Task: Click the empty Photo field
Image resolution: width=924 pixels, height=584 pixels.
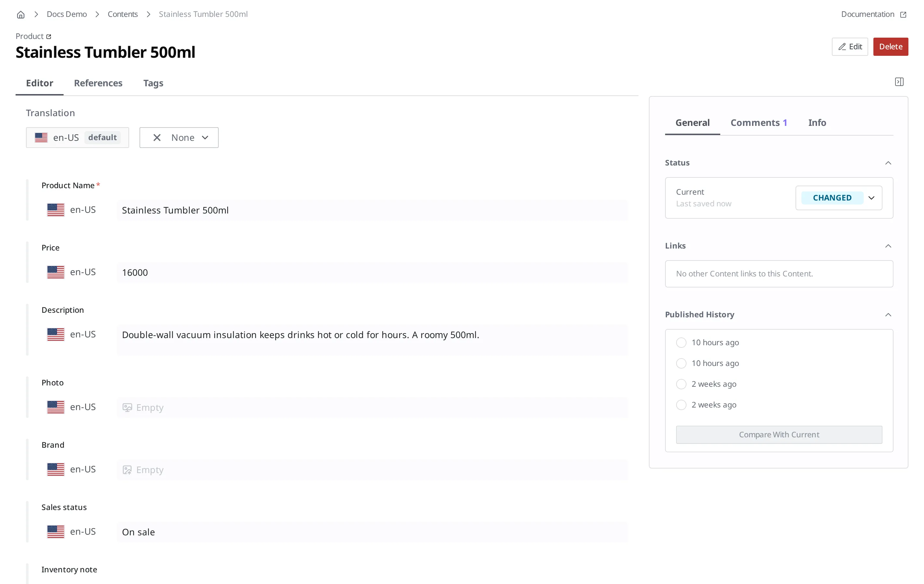Action: [x=372, y=407]
